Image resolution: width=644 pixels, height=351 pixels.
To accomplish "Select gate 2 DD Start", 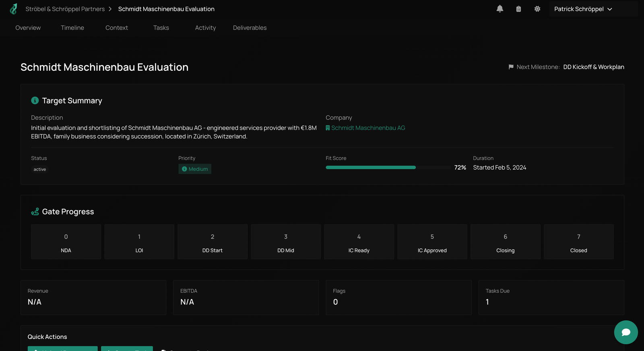I will (213, 242).
